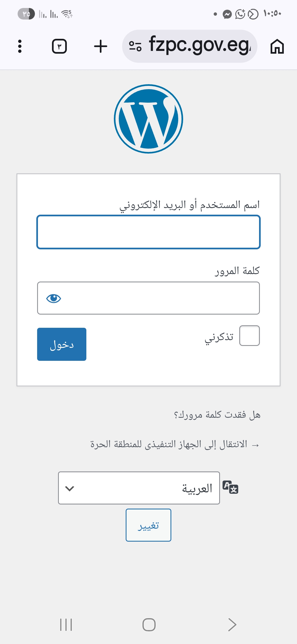Tap the language translate icon
Image resolution: width=297 pixels, height=644 pixels.
230,487
